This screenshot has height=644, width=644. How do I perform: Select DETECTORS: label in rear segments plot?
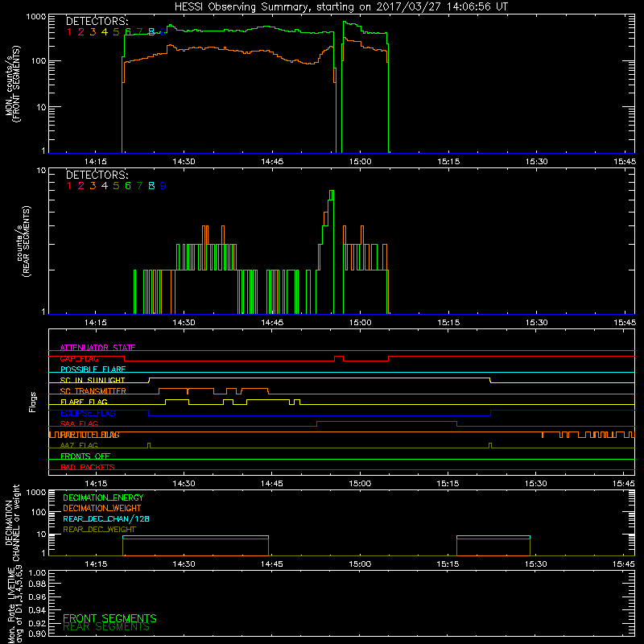[97, 175]
